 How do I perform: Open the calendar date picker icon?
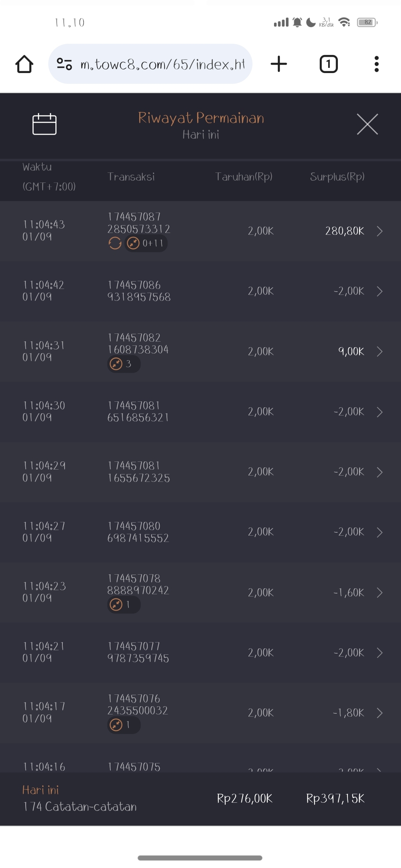tap(45, 124)
